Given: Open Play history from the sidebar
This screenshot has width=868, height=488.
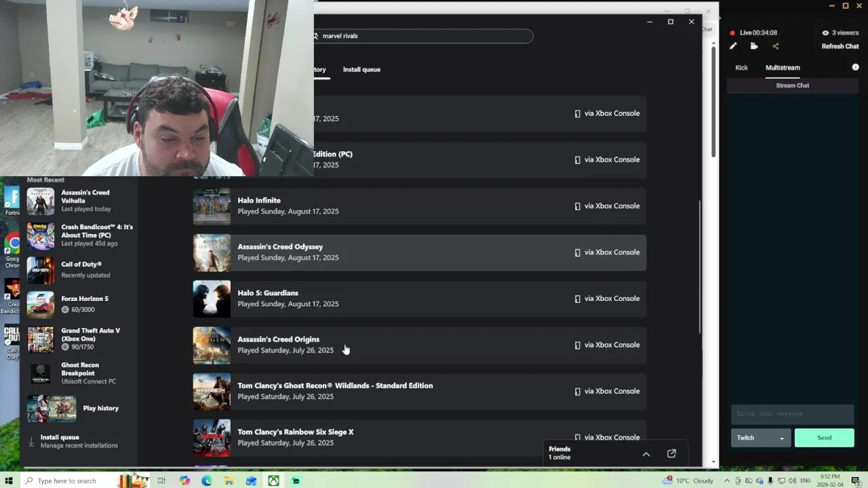Looking at the screenshot, I should point(80,408).
